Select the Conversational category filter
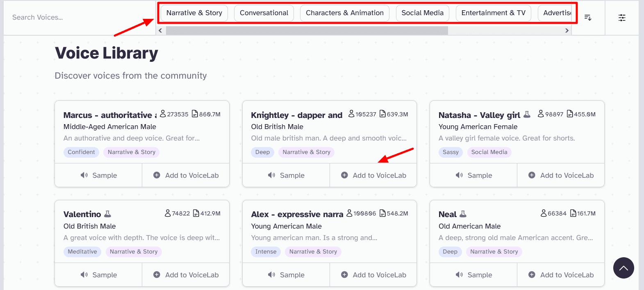This screenshot has height=290, width=644. [x=264, y=13]
